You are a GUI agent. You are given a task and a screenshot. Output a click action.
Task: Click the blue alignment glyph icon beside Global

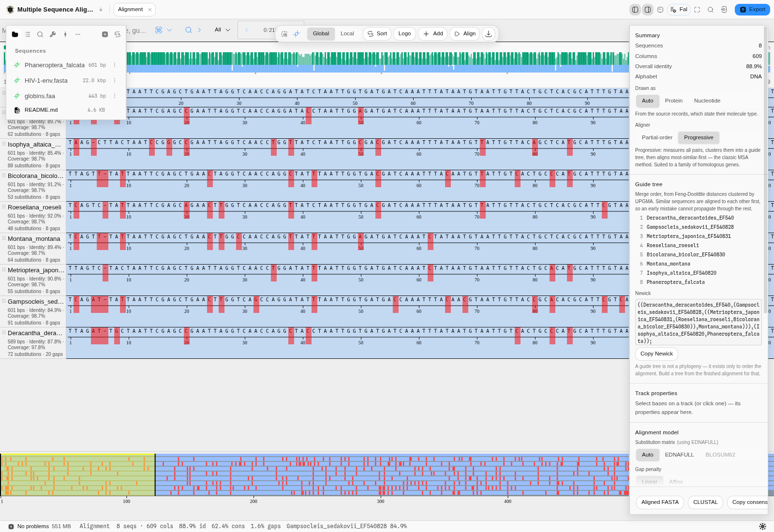pyautogui.click(x=297, y=34)
